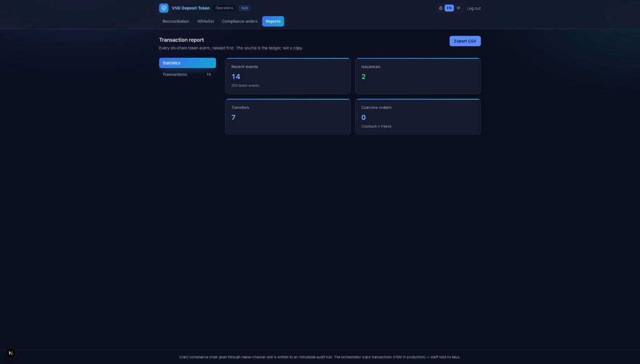Open Transactions in the side menu

(x=187, y=74)
